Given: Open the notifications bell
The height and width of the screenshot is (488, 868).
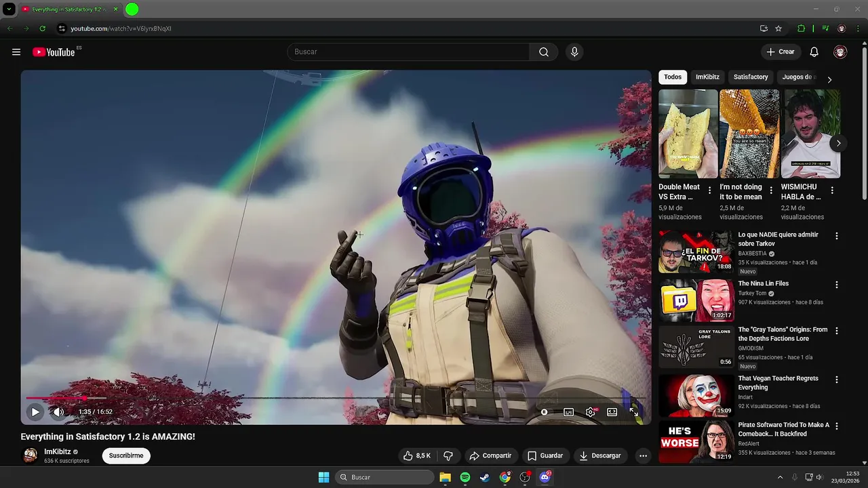Looking at the screenshot, I should point(814,52).
